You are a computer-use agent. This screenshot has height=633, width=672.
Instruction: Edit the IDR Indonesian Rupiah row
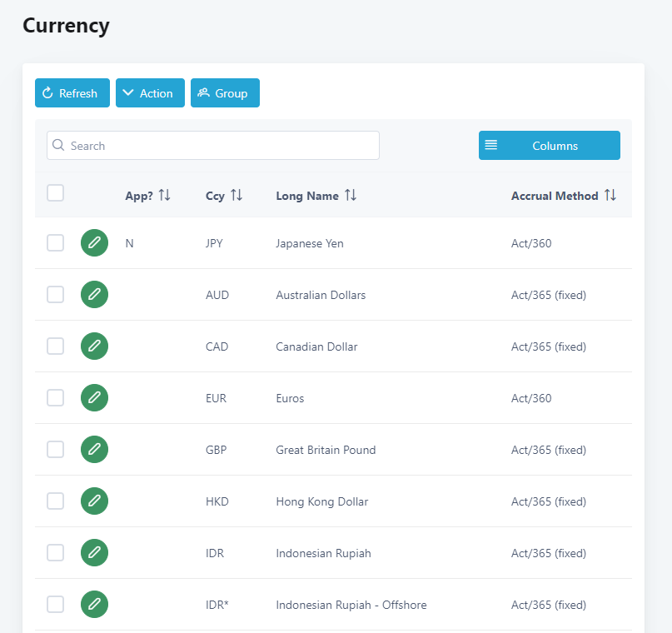(x=94, y=553)
